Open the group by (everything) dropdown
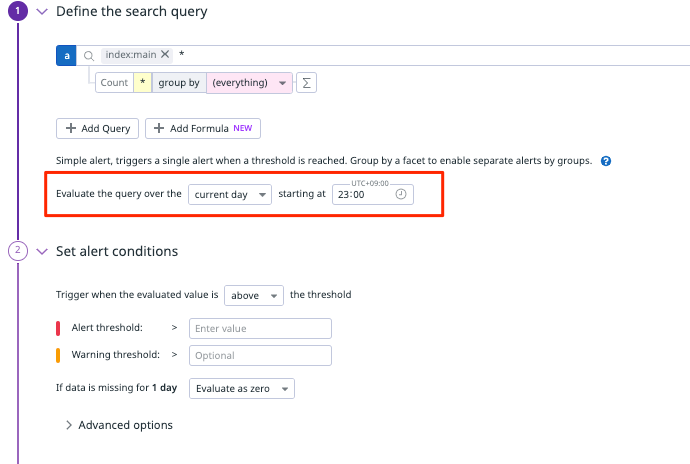 click(249, 83)
